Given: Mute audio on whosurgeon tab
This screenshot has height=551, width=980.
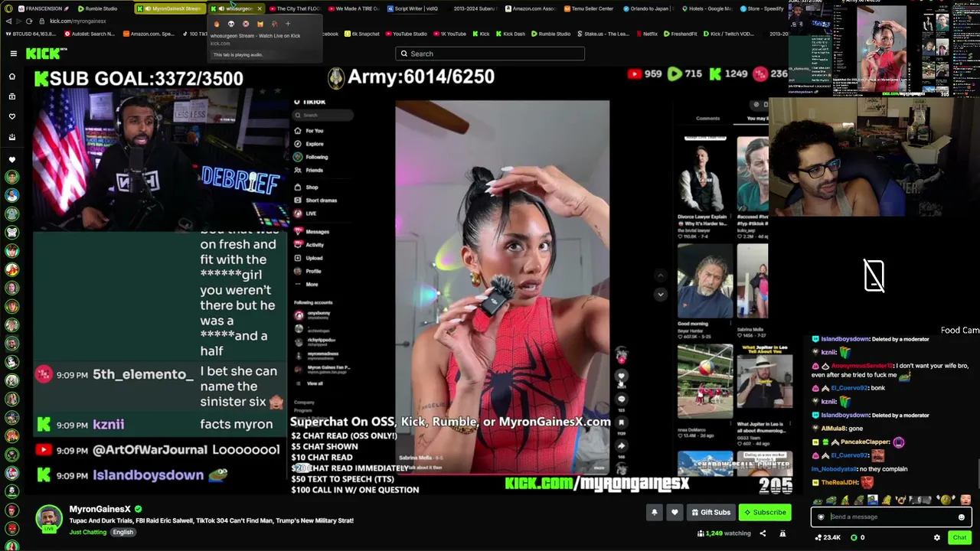Looking at the screenshot, I should tap(221, 8).
